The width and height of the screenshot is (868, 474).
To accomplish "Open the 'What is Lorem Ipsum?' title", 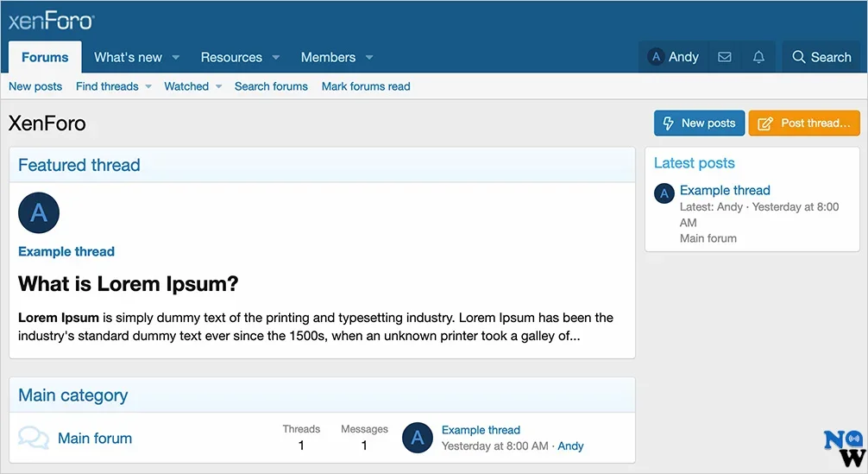I will point(128,284).
